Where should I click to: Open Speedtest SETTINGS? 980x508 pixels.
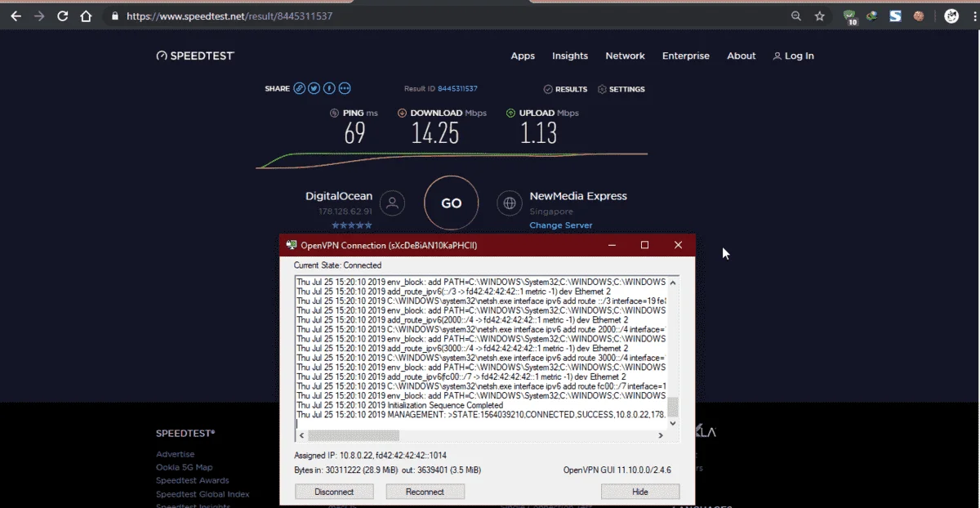pyautogui.click(x=621, y=89)
